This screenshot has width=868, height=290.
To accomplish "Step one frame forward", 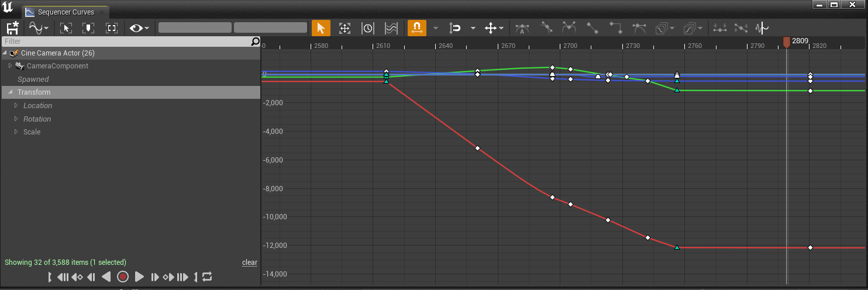I will (154, 277).
